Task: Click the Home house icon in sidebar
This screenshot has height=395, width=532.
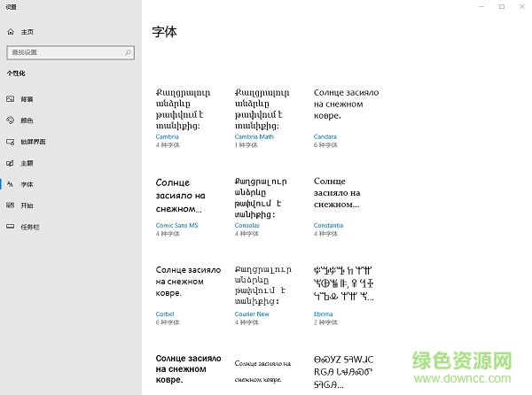Action: (11, 32)
